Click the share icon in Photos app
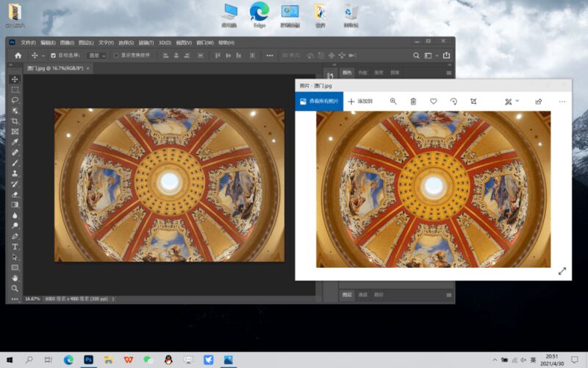 (x=539, y=102)
